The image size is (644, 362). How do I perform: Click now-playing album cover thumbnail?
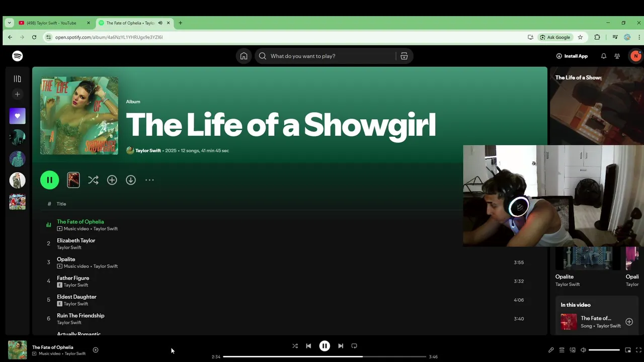point(17,350)
